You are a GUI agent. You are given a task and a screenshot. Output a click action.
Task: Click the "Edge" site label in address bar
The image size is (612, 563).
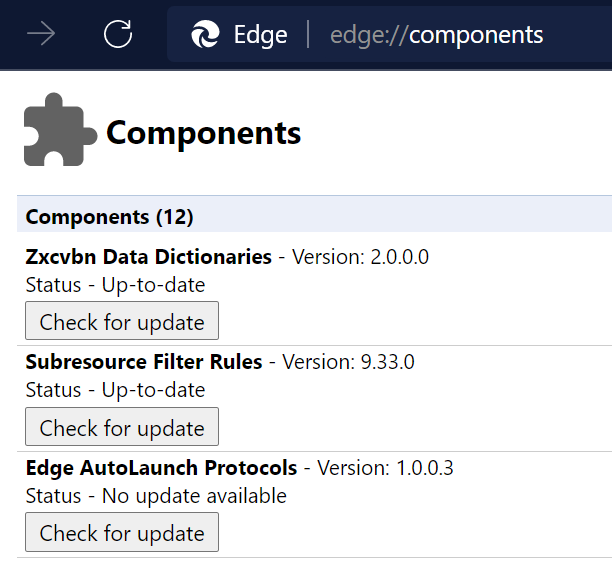[x=260, y=35]
